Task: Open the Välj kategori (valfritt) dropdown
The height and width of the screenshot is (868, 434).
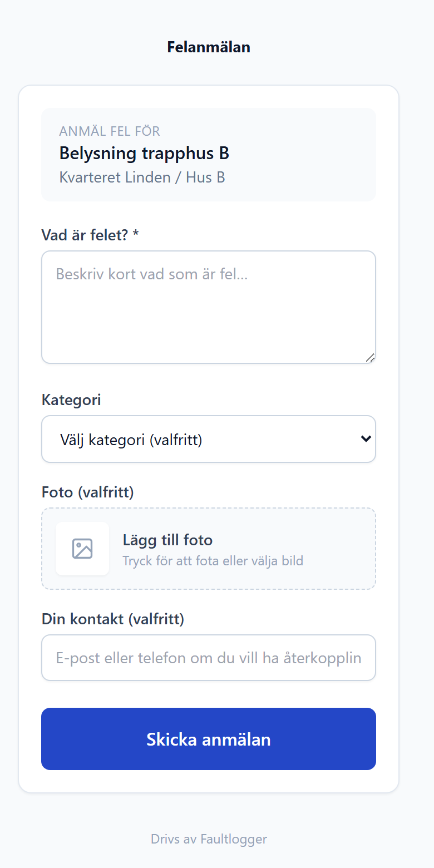Action: click(x=209, y=439)
